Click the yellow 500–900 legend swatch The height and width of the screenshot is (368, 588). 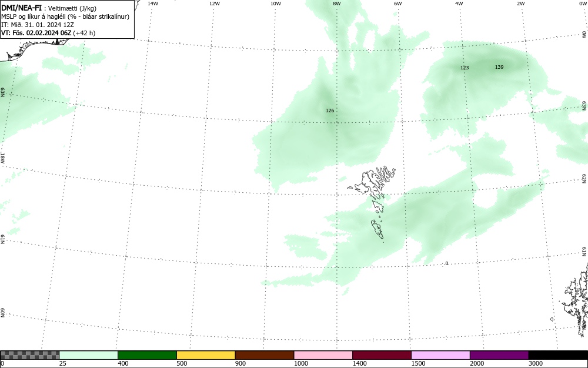coord(206,355)
